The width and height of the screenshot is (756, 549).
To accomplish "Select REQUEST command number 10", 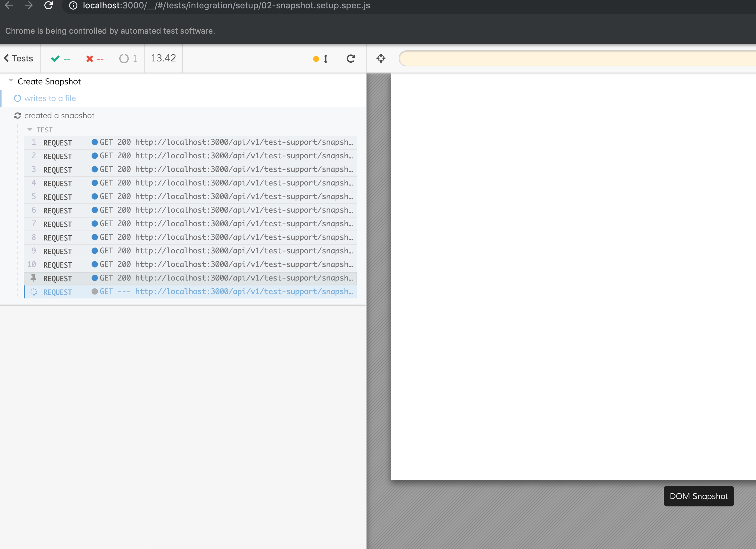I will pyautogui.click(x=190, y=264).
